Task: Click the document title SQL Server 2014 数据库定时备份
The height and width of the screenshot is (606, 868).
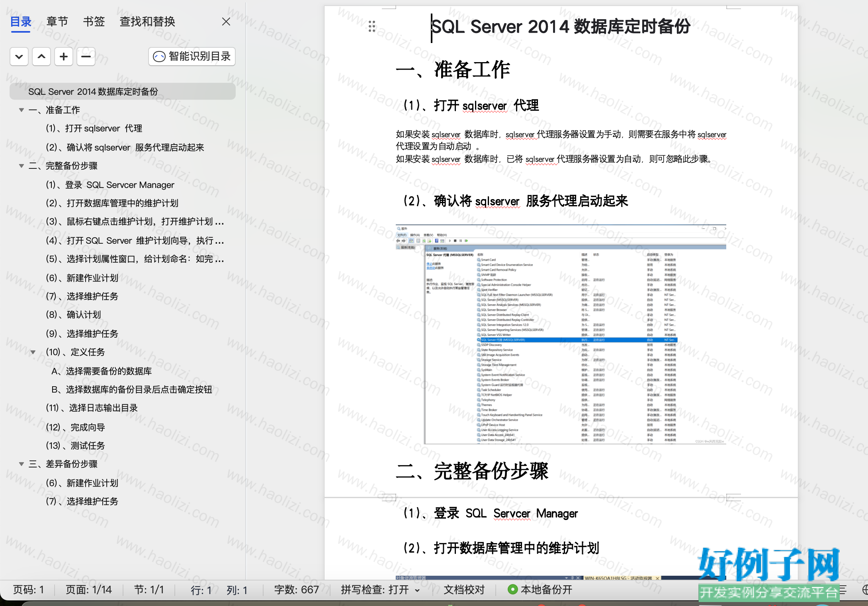Action: [x=561, y=27]
